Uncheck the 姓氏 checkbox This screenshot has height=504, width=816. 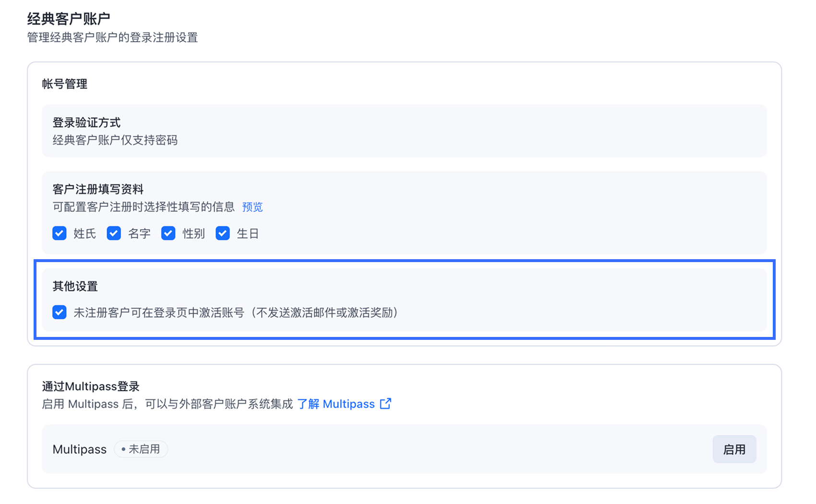(60, 233)
